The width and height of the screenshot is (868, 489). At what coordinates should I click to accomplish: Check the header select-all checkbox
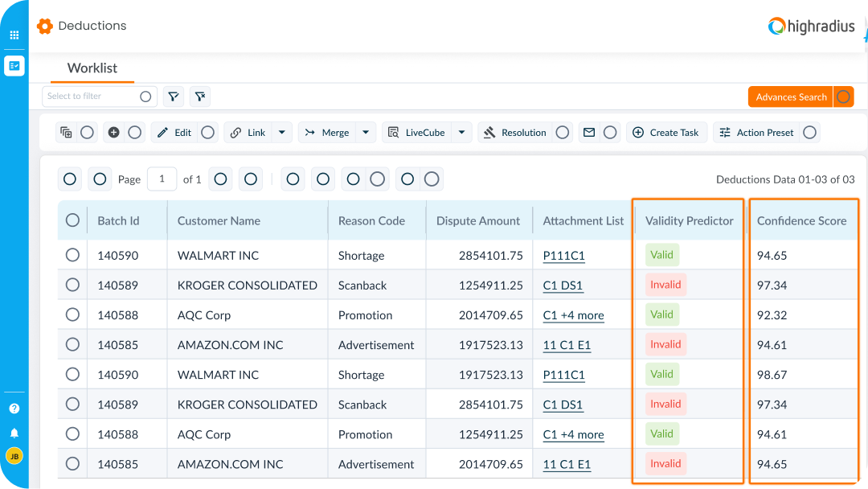[x=72, y=220]
